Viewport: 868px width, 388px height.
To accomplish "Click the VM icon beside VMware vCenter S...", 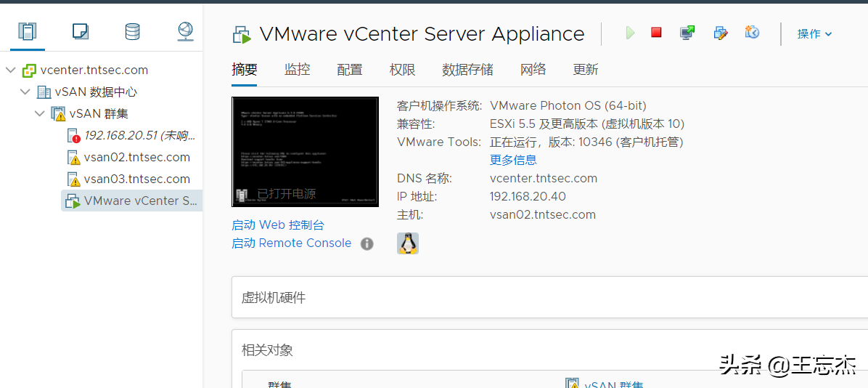I will [73, 201].
